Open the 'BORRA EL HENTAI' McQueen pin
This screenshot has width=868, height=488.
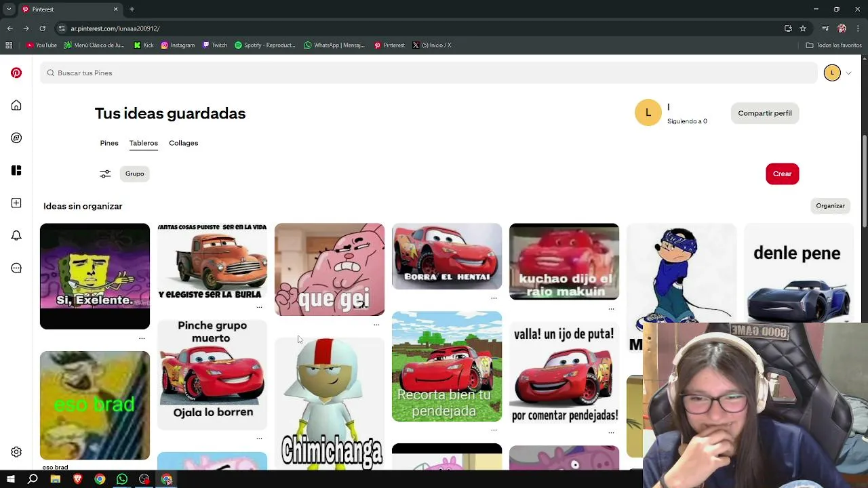click(x=447, y=256)
